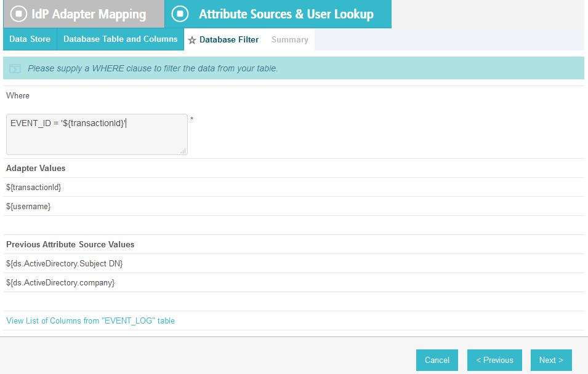The image size is (588, 374).
Task: Click the ${ds.ActiveDirectory.Subject DN} value
Action: [65, 263]
